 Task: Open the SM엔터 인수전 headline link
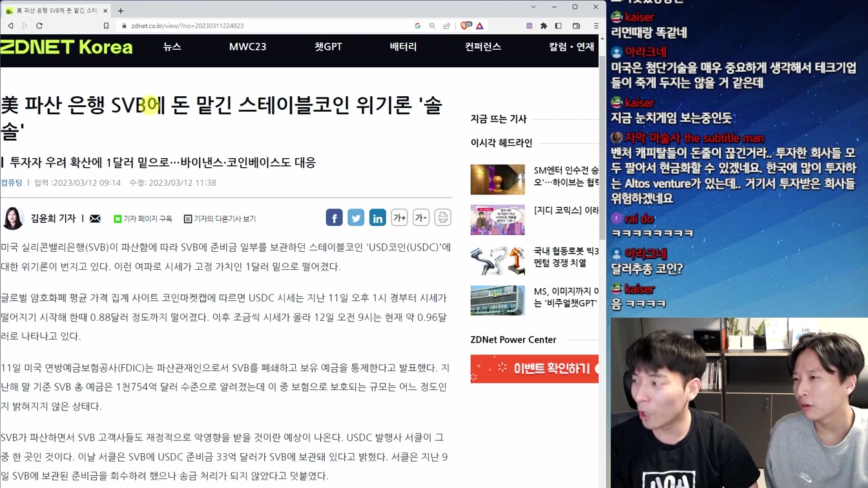click(x=566, y=176)
